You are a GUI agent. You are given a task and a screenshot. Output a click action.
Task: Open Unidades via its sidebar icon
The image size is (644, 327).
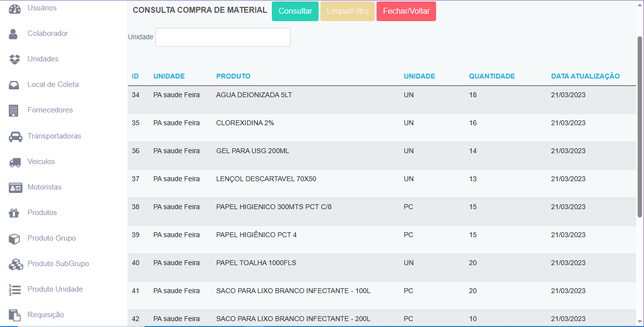(x=15, y=59)
